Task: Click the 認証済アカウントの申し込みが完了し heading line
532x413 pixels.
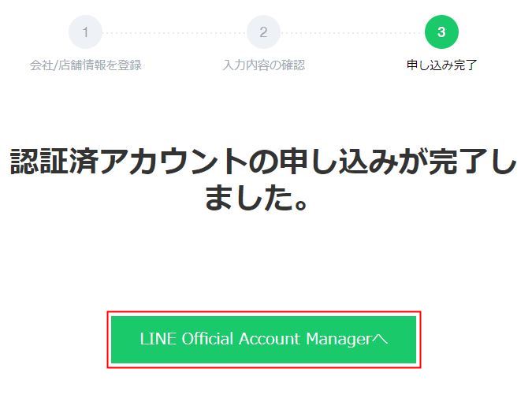Action: click(263, 162)
